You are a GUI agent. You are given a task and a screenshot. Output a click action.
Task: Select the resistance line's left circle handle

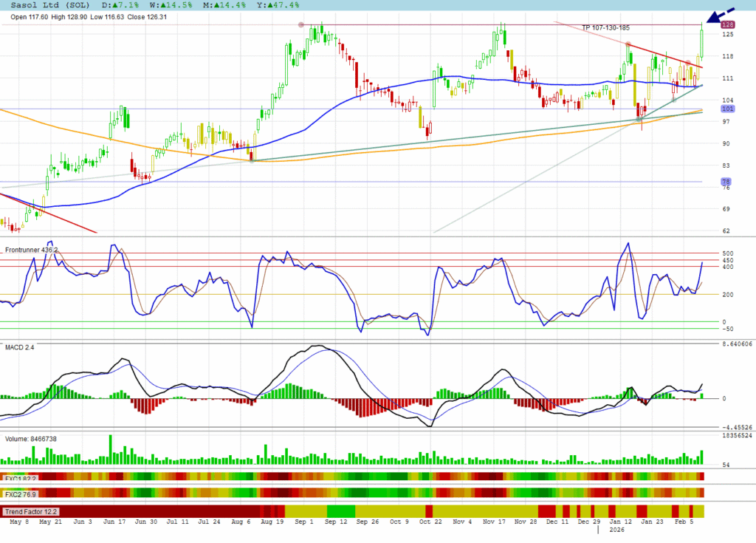pos(300,25)
